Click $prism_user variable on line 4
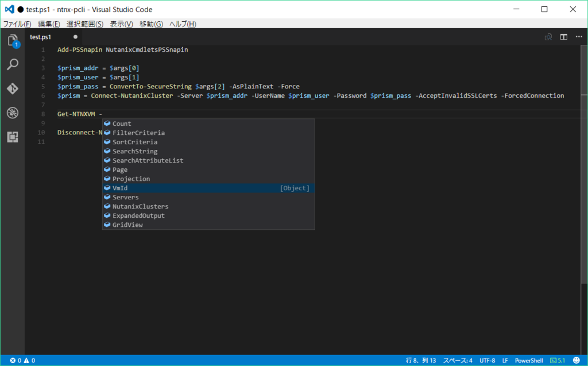This screenshot has width=588, height=366. tap(78, 78)
